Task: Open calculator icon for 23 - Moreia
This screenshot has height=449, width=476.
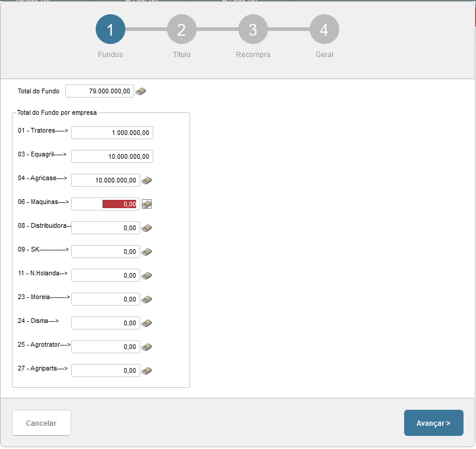Action: click(x=147, y=300)
